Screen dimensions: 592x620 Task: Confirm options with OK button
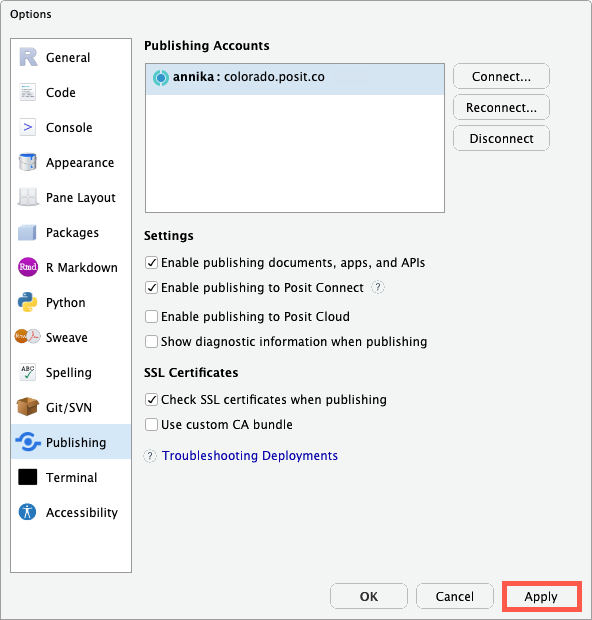click(369, 596)
